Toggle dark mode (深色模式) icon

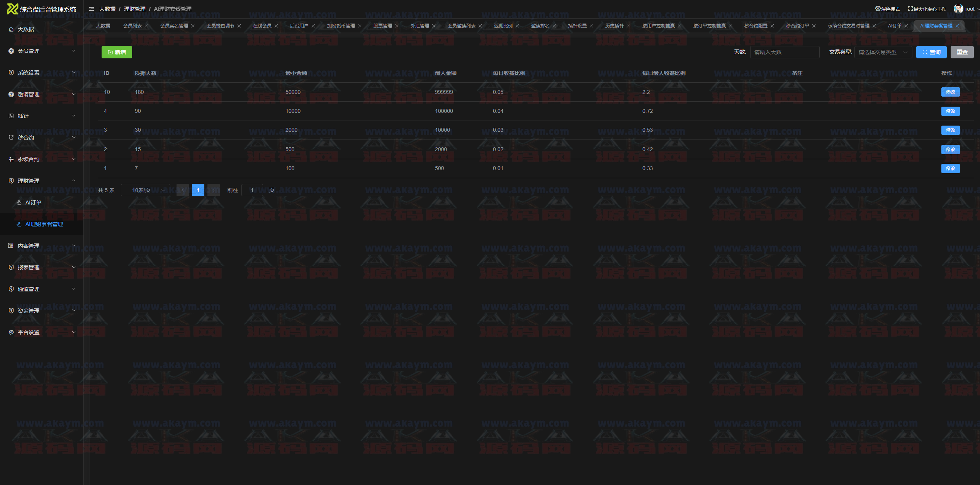[x=878, y=9]
